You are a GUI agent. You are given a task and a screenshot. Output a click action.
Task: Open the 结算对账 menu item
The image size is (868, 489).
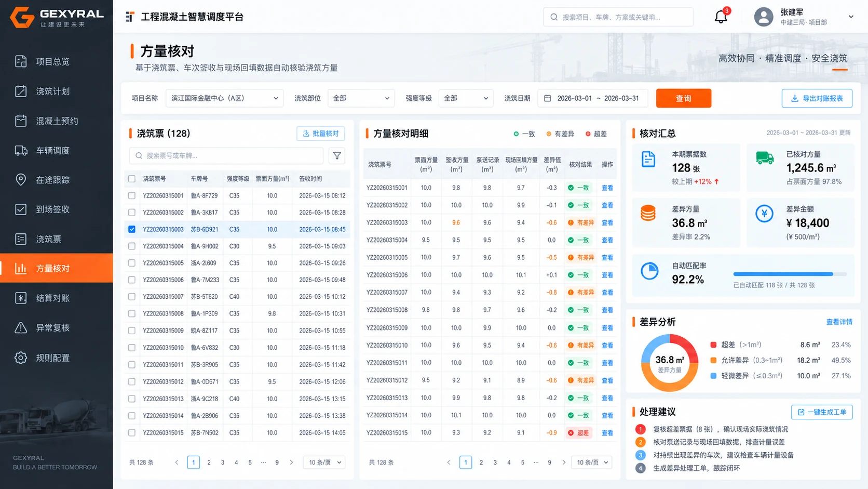click(x=57, y=298)
